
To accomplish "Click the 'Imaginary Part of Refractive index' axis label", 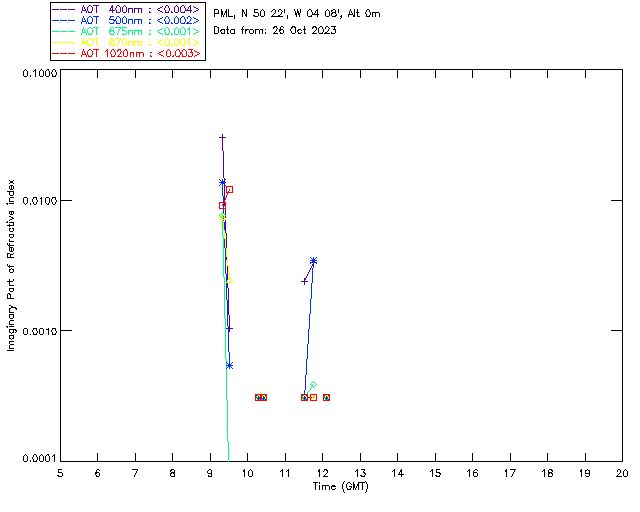I will pyautogui.click(x=11, y=265).
